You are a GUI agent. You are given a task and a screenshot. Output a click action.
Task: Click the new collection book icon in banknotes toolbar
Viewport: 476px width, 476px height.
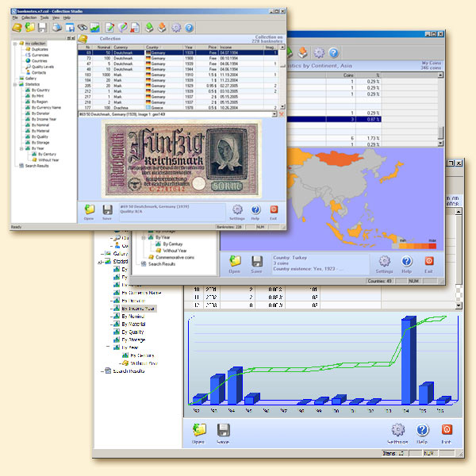tap(17, 28)
